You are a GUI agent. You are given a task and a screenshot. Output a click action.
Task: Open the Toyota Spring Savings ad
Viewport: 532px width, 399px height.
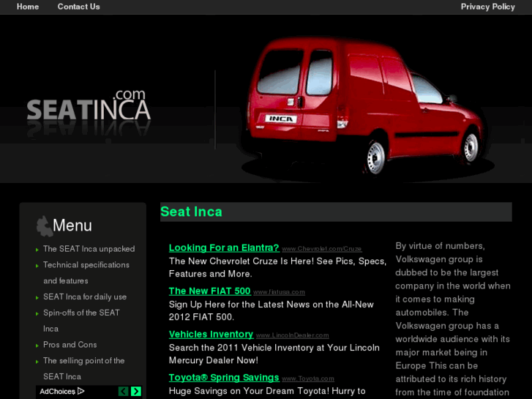tap(224, 377)
